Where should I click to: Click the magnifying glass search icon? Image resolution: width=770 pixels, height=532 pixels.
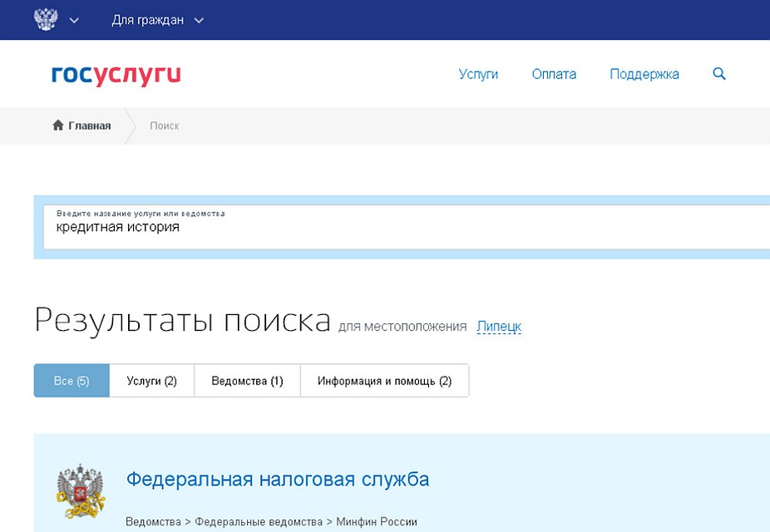click(x=719, y=74)
